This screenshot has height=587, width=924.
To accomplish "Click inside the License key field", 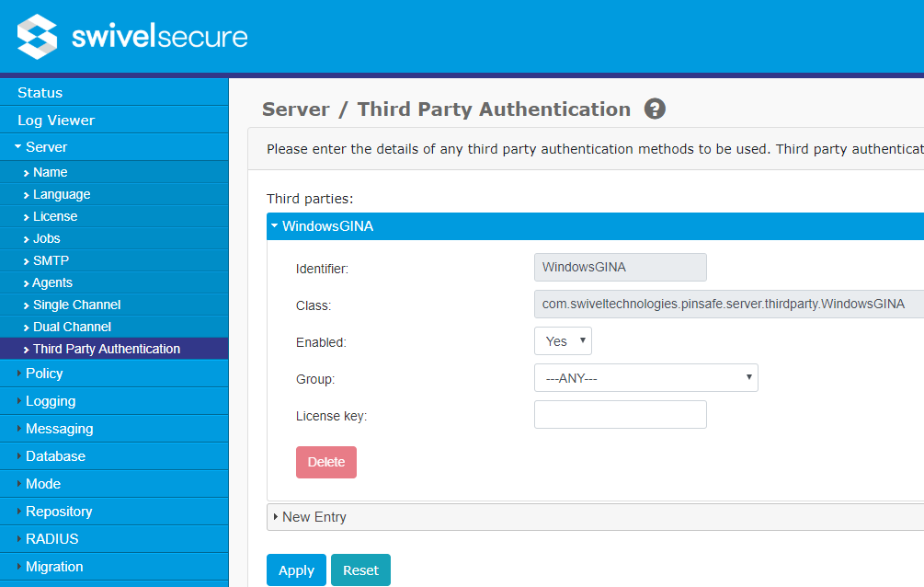I will [x=620, y=414].
